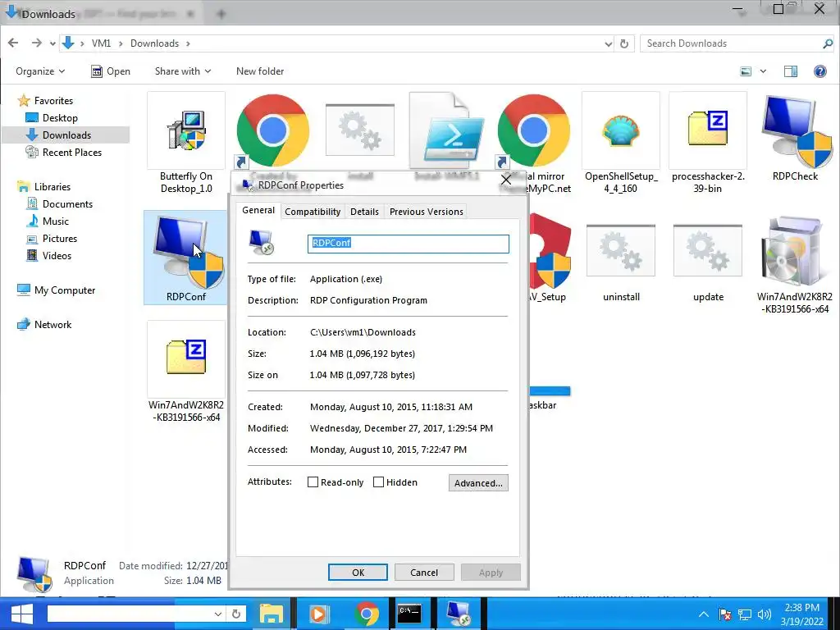Click Open in the Explorer toolbar
This screenshot has width=840, height=630.
[111, 71]
